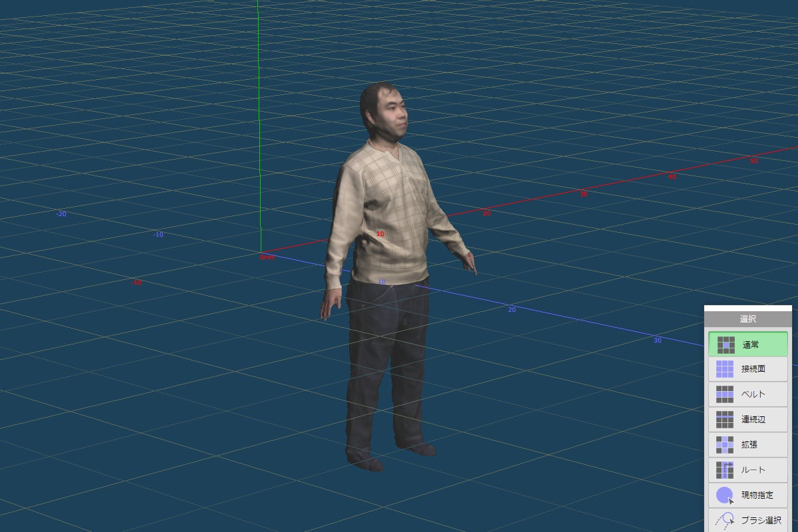Select the 通常 (Normal) selection mode
This screenshot has width=798, height=532.
(747, 344)
